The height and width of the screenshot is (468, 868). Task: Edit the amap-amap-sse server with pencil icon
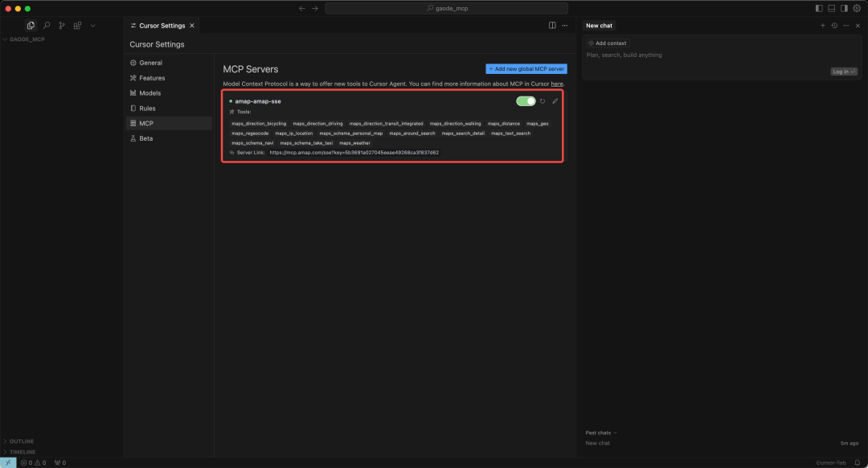point(555,101)
